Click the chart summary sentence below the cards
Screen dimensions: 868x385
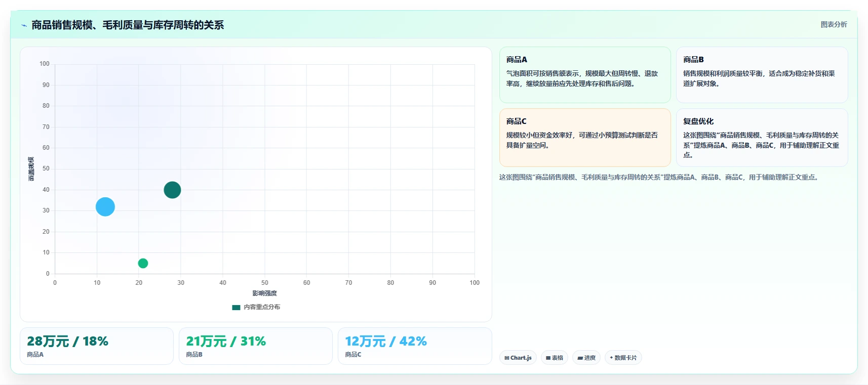tap(659, 177)
